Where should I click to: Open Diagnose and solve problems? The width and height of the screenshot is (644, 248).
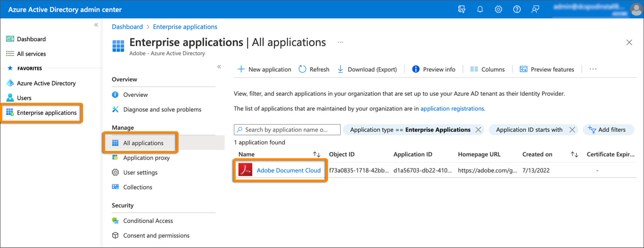point(162,110)
